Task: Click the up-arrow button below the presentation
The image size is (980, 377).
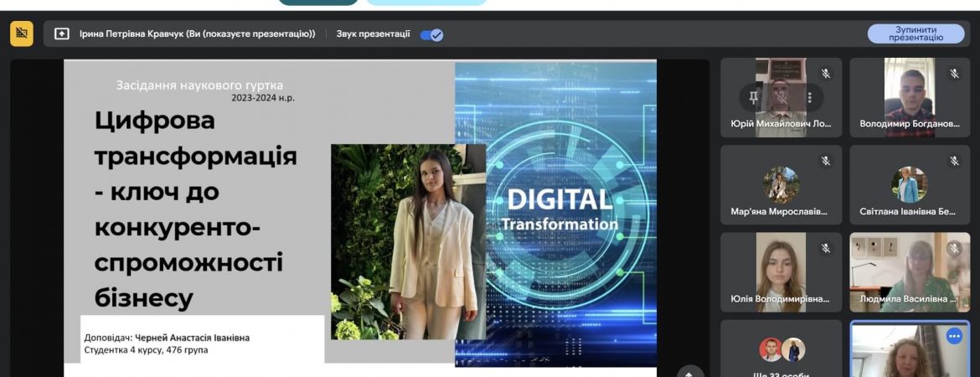Action: (689, 372)
